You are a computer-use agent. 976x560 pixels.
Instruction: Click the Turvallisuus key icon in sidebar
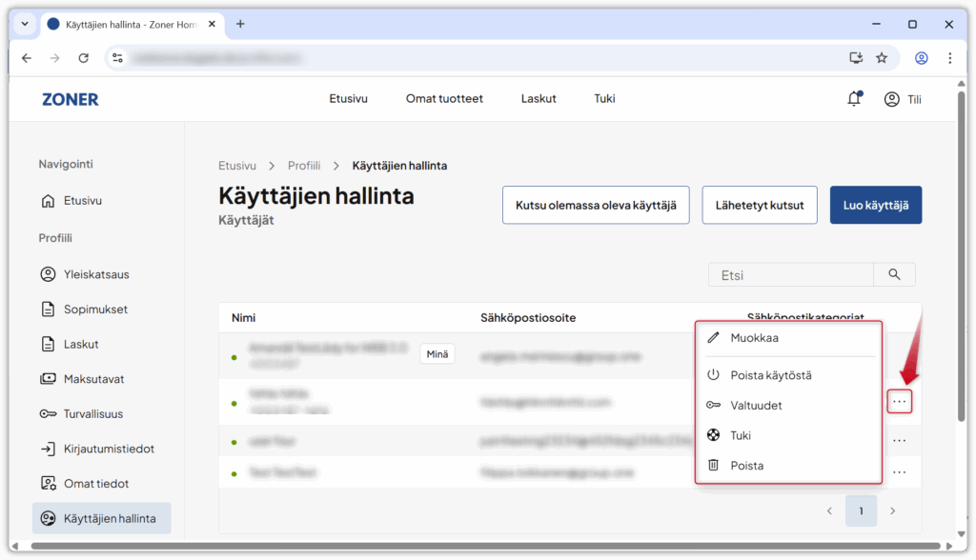click(x=48, y=414)
